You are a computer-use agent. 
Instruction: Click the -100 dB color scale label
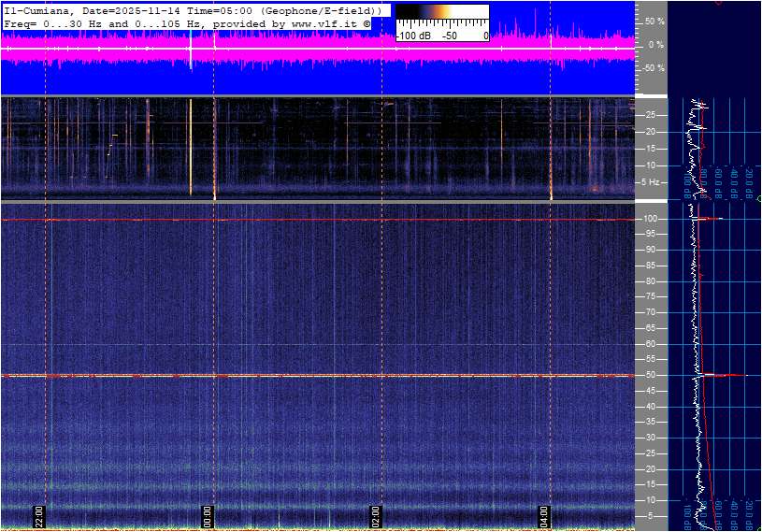click(412, 36)
